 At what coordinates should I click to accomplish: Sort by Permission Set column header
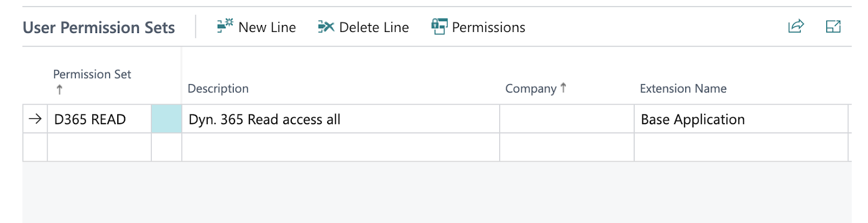click(92, 74)
